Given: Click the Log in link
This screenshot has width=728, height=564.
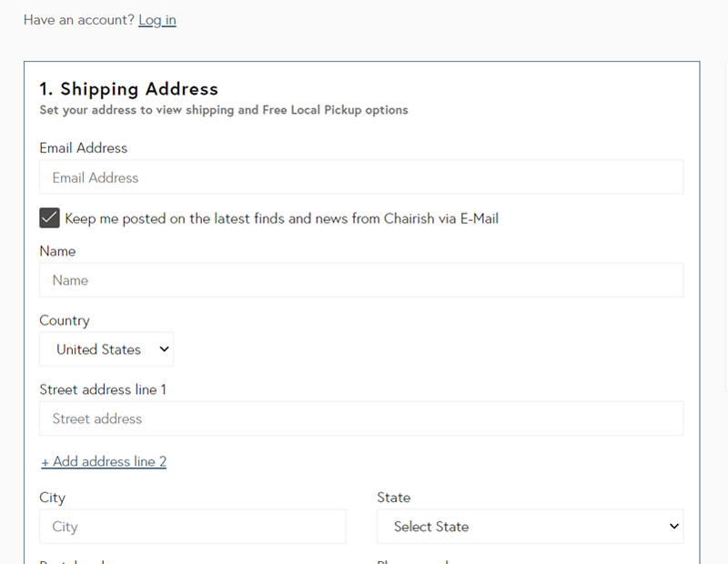Looking at the screenshot, I should pos(157,20).
